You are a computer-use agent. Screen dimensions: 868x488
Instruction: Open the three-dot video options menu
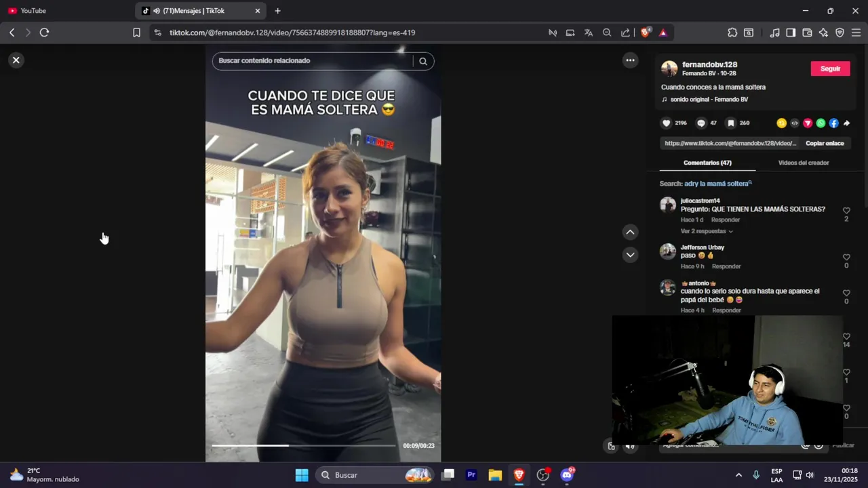click(630, 60)
